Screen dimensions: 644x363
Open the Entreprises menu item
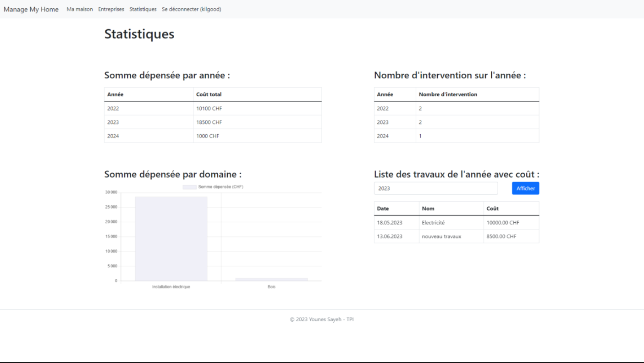(x=111, y=9)
